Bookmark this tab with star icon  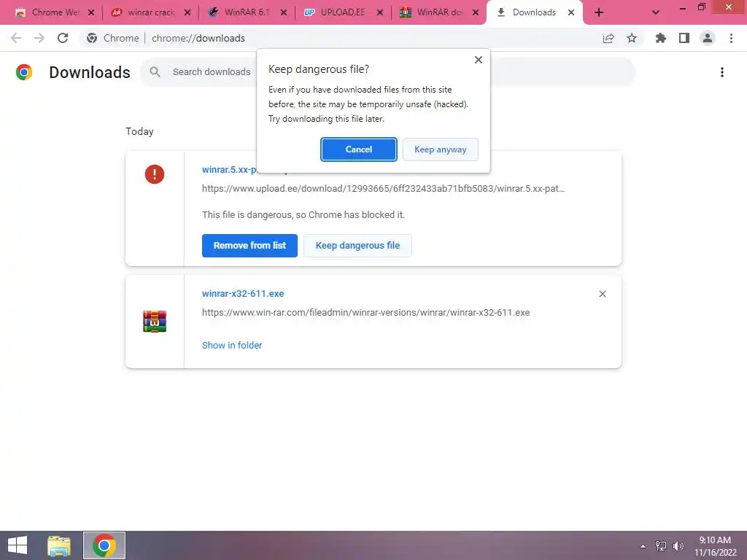(632, 38)
